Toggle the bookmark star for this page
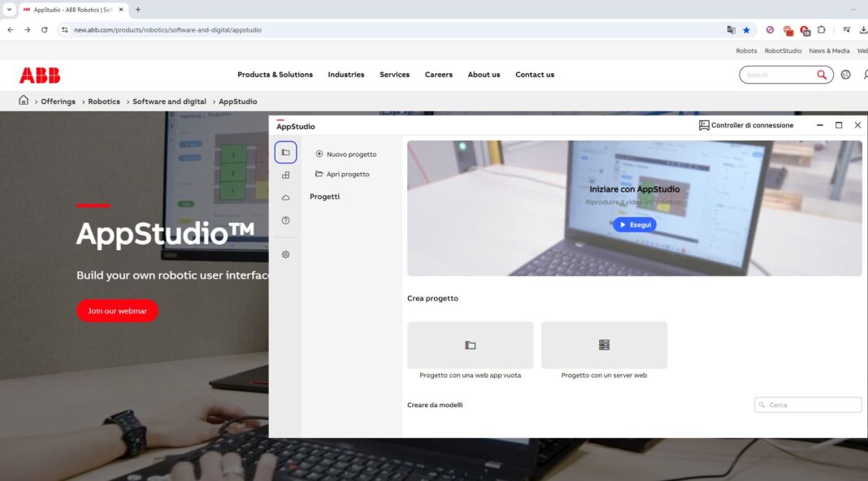The height and width of the screenshot is (481, 868). click(x=746, y=29)
